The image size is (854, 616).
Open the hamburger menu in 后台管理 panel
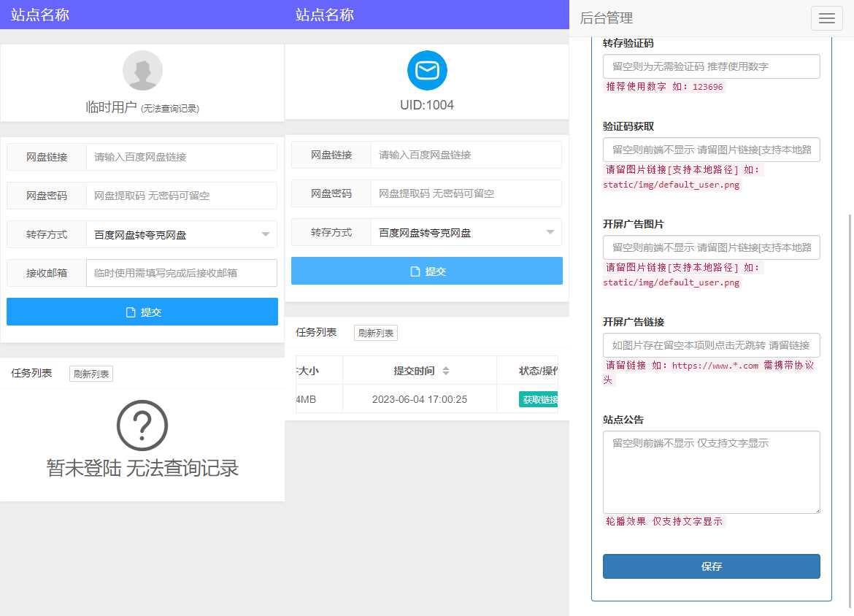826,18
